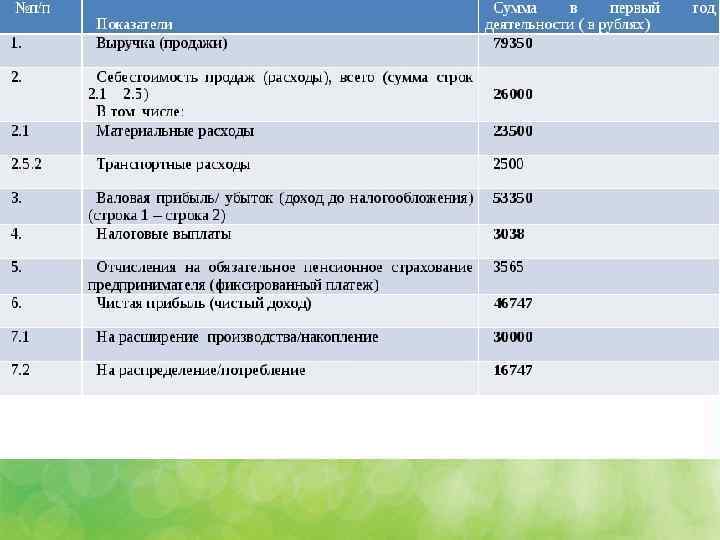Select the value 53350
Viewport: 720px width, 540px height.
(512, 198)
